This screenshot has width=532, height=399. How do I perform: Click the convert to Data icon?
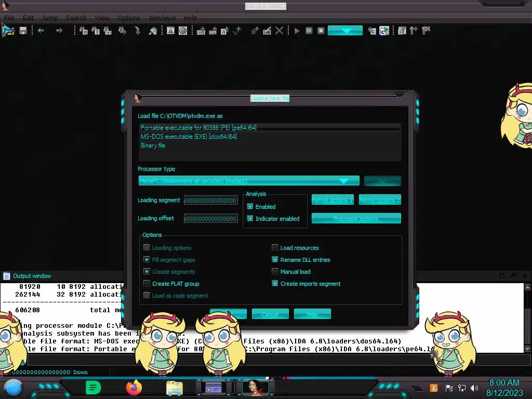(212, 31)
